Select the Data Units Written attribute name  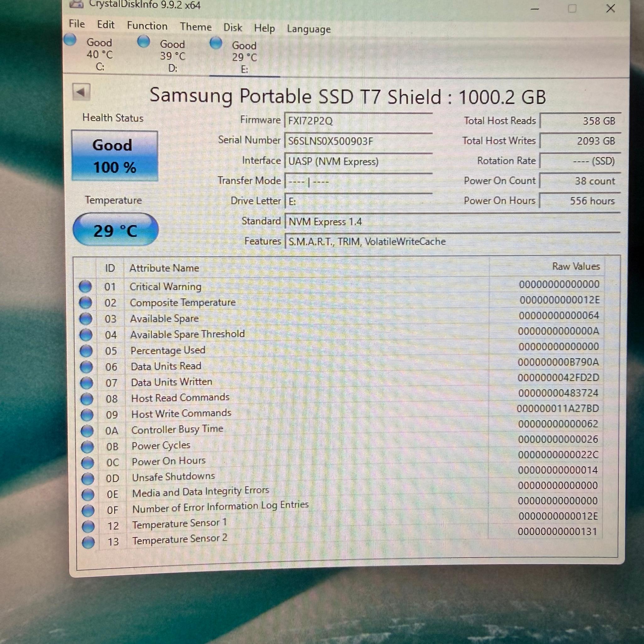click(x=172, y=382)
